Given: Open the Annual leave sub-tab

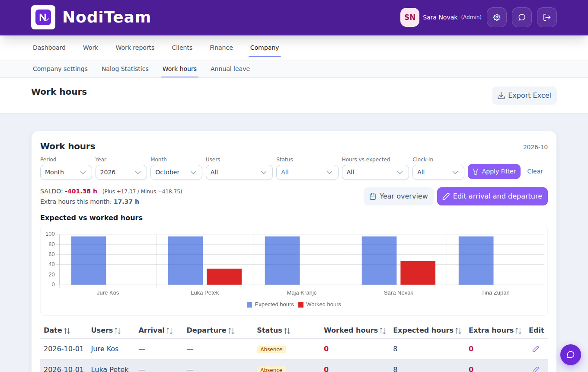Looking at the screenshot, I should pos(230,69).
